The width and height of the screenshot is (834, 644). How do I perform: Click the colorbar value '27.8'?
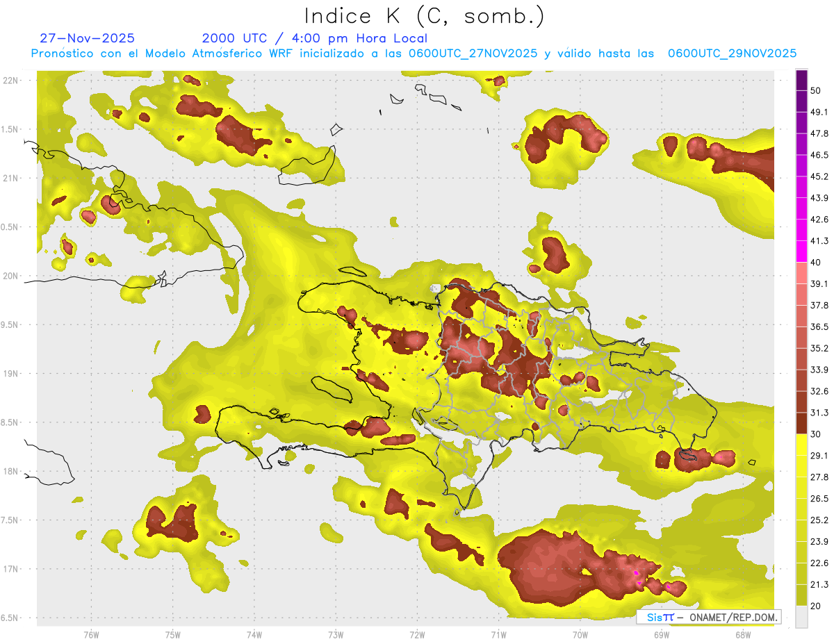[x=819, y=477]
